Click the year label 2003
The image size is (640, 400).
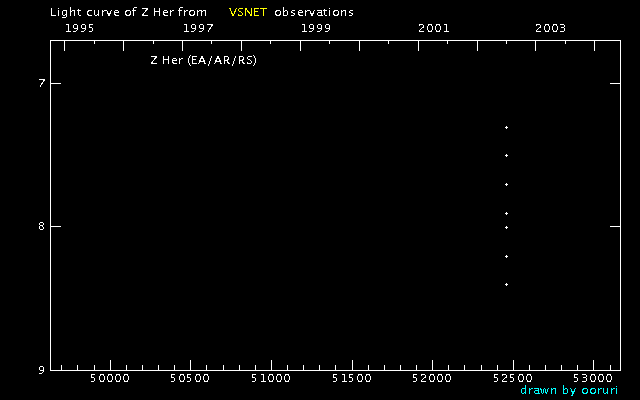551,28
